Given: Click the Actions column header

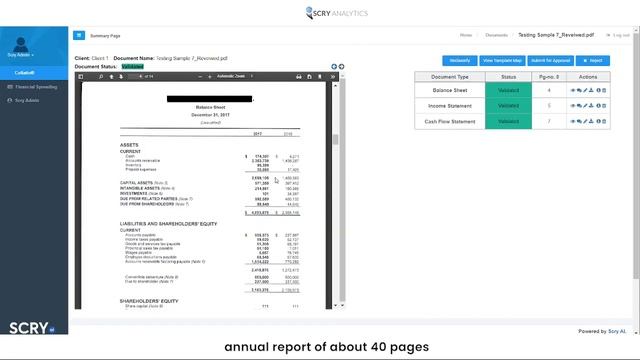Looking at the screenshot, I should [588, 77].
